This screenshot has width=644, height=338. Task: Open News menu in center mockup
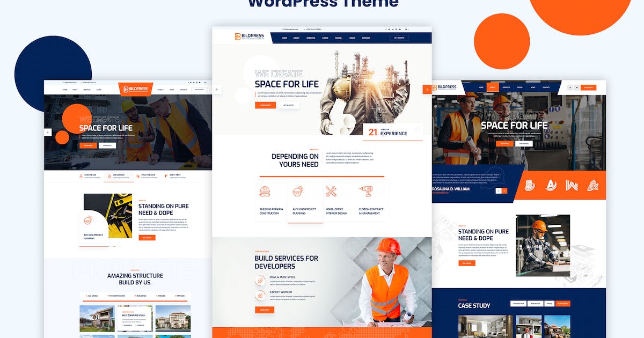(352, 38)
